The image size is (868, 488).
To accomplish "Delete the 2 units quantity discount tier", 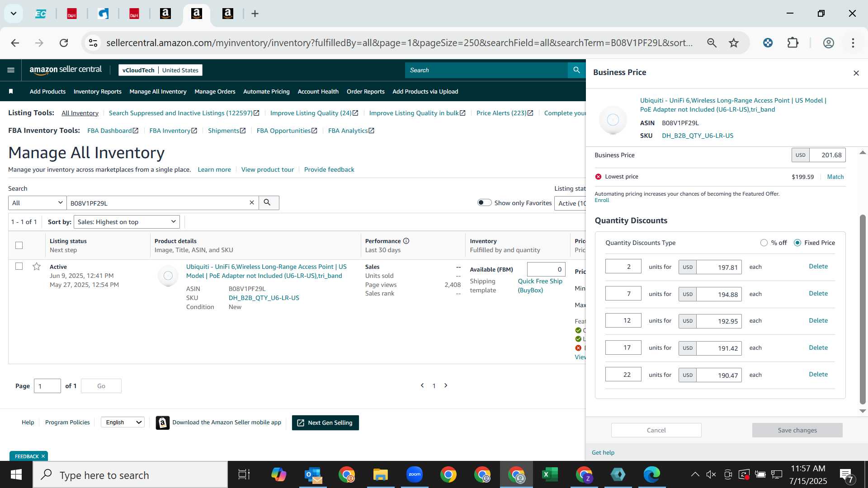I will (x=818, y=266).
